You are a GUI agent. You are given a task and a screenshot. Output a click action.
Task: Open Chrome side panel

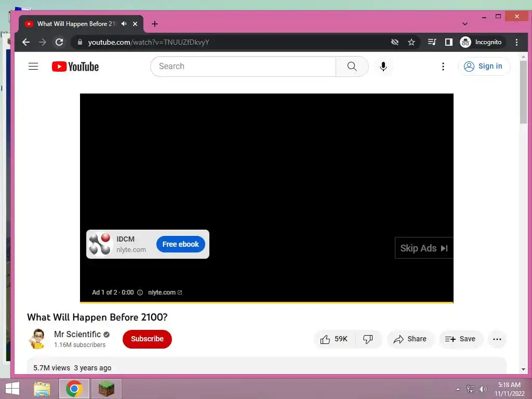[448, 42]
